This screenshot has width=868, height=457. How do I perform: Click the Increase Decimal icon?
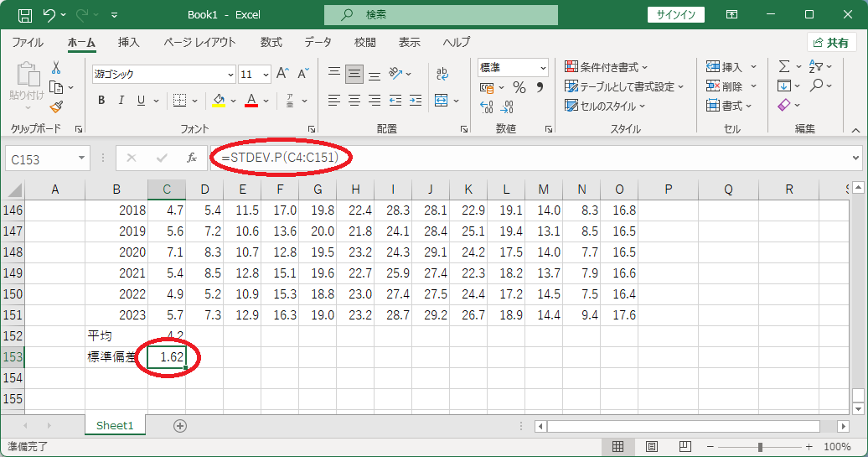click(x=486, y=106)
